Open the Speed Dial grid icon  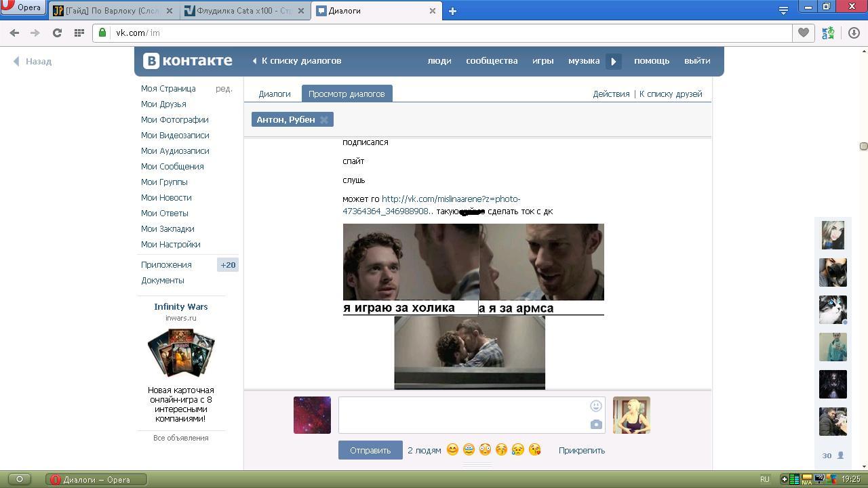click(79, 33)
